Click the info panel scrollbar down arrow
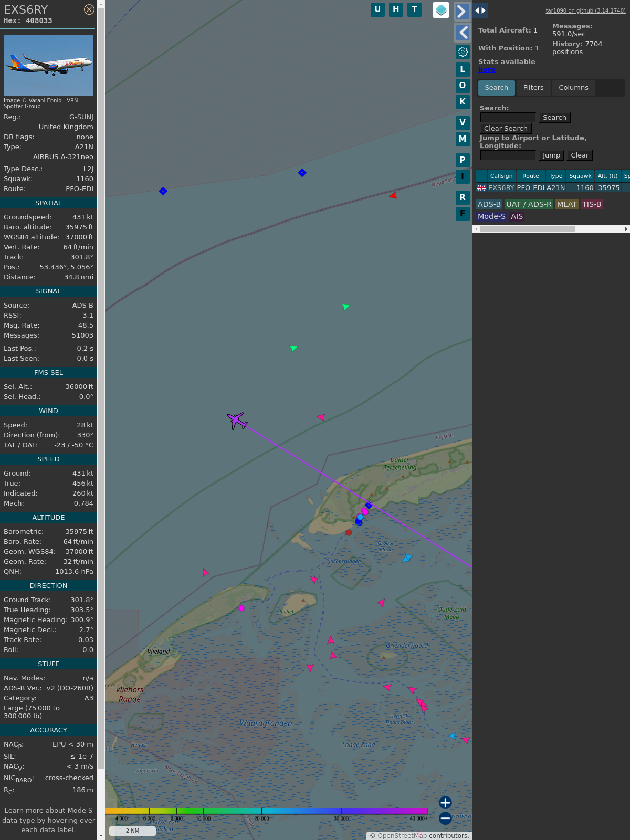630x840 pixels. (x=101, y=836)
